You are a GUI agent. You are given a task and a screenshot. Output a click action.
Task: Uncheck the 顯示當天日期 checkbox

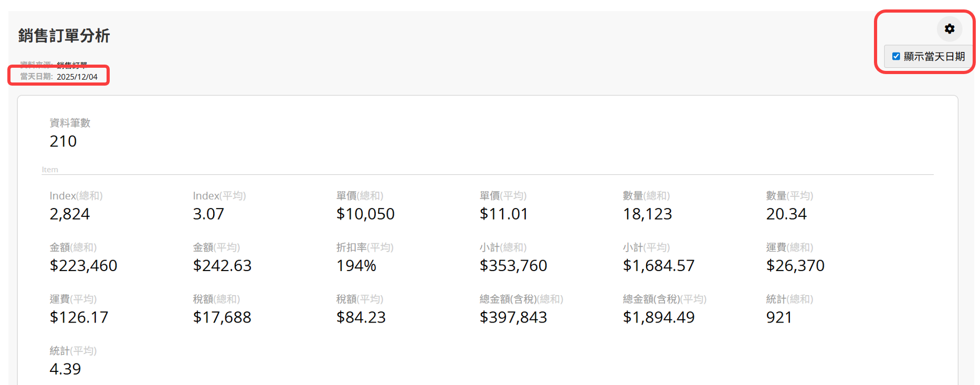(x=896, y=56)
